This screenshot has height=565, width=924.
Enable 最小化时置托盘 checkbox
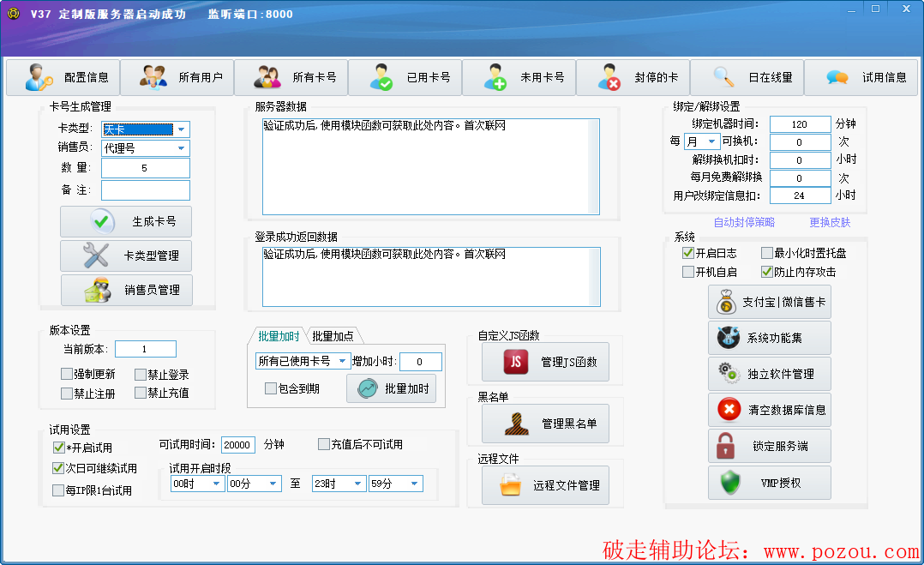click(x=766, y=253)
